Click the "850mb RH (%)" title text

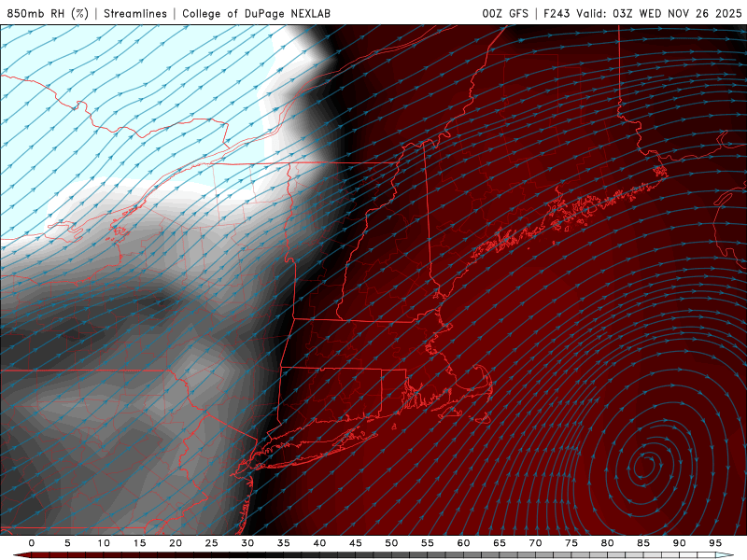(x=48, y=13)
